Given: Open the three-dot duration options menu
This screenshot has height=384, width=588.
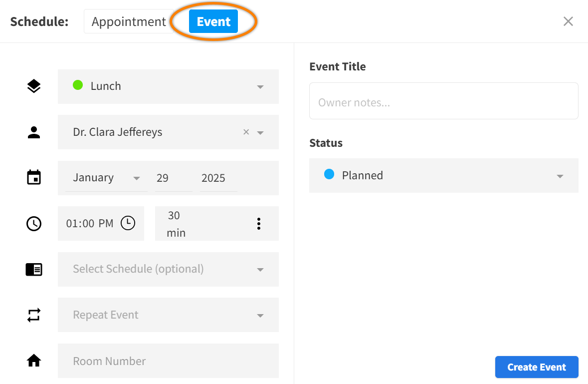Looking at the screenshot, I should 258,224.
